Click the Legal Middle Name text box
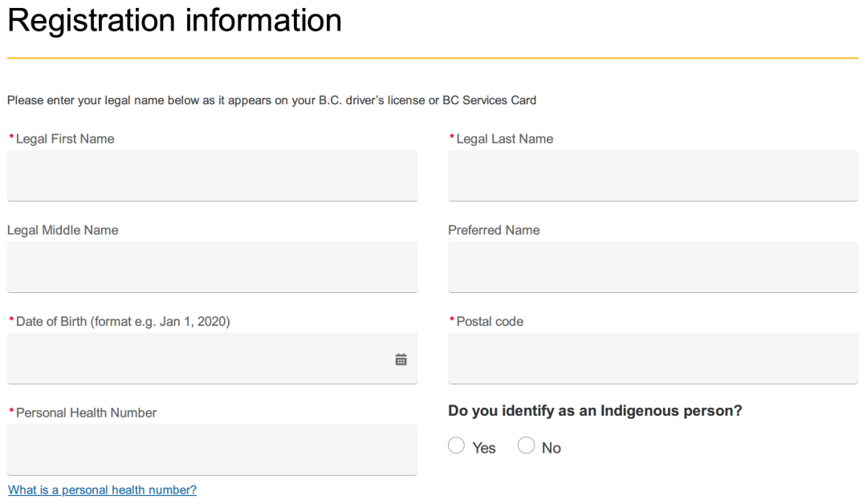Image resolution: width=867 pixels, height=504 pixels. pos(212,267)
